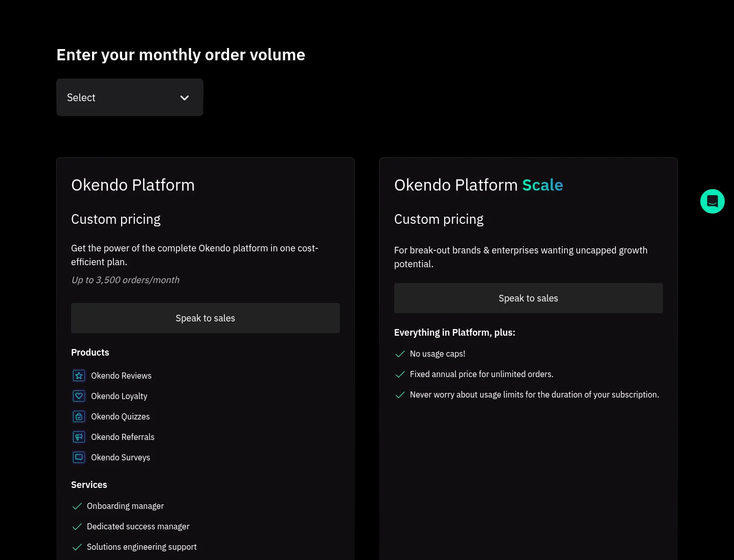Click the 'Everything in Platform, plus:' heading
The width and height of the screenshot is (734, 560).
coord(454,333)
